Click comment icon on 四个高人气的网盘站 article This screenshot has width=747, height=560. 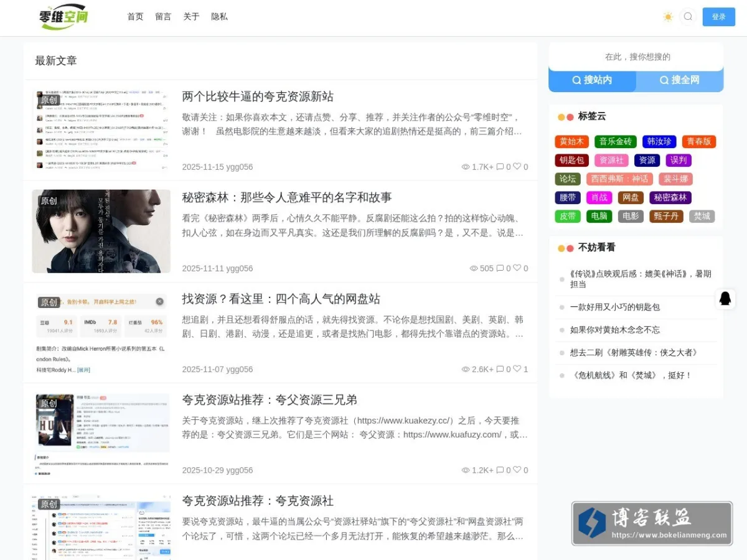pyautogui.click(x=500, y=369)
